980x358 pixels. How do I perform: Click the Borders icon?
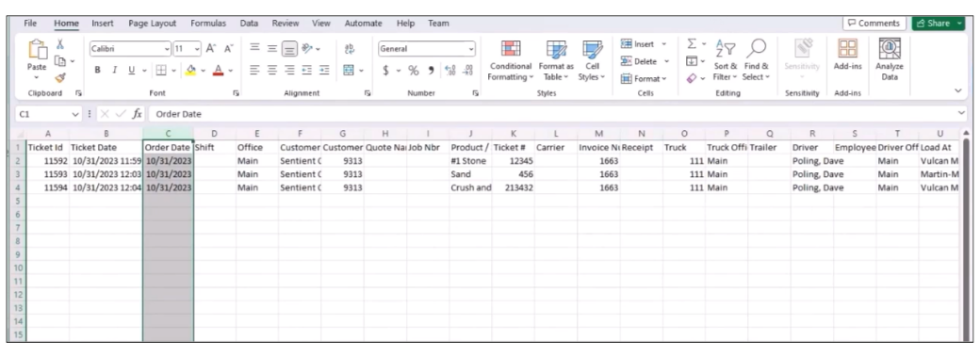[x=160, y=70]
